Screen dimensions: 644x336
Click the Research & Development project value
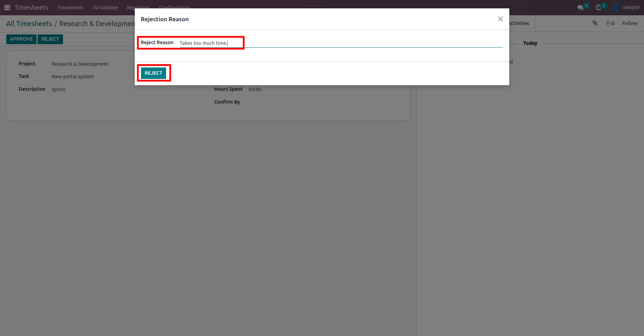pos(80,64)
